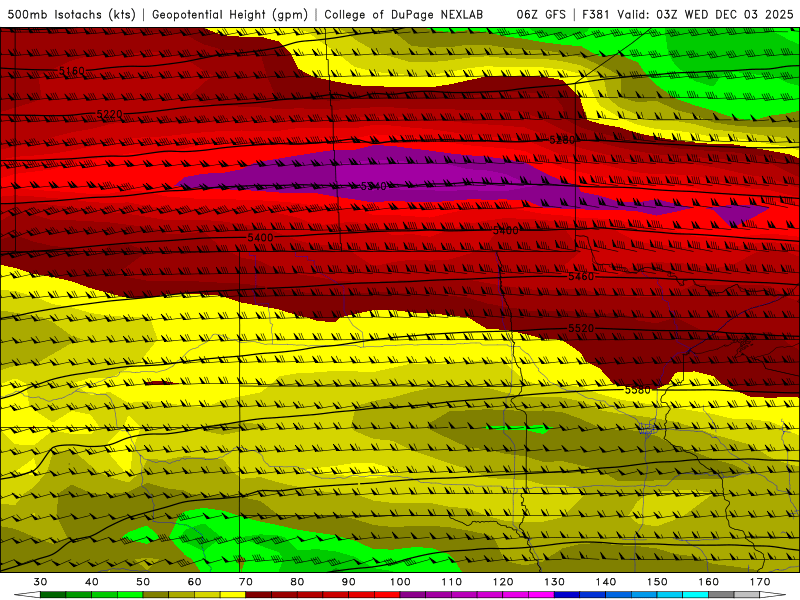Click the 140 knot legend value
This screenshot has height=600, width=800.
coord(606,582)
